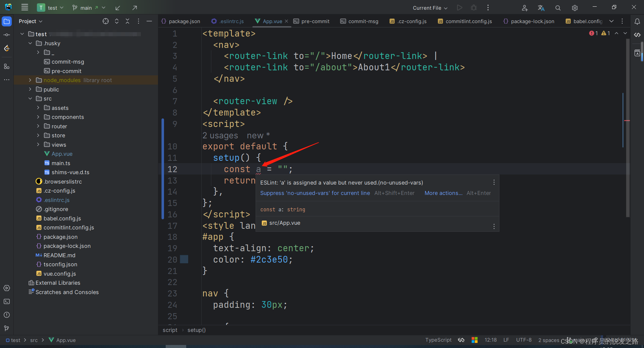Image resolution: width=644 pixels, height=348 pixels.
Task: Open the Project tool window icon
Action: point(7,21)
